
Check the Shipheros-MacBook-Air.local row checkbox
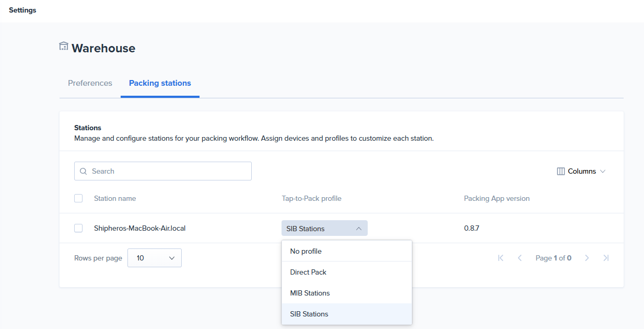click(78, 228)
